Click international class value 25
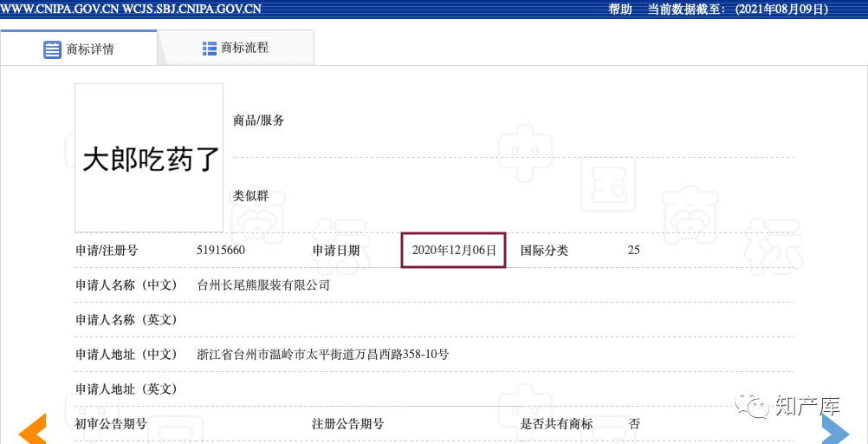Image resolution: width=868 pixels, height=444 pixels. click(x=634, y=250)
